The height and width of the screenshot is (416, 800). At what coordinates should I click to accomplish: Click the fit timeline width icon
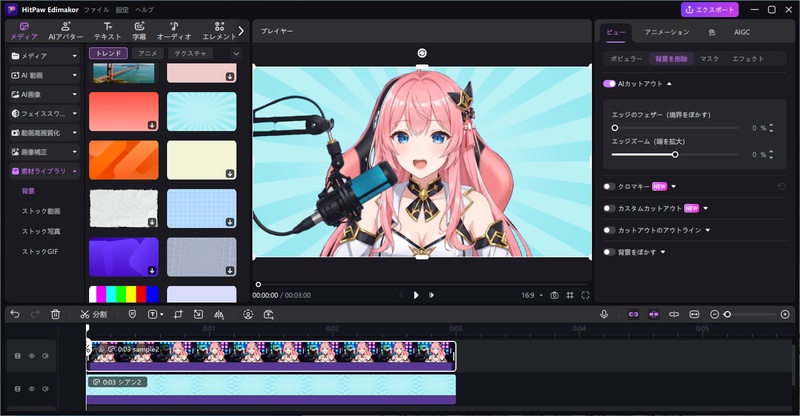point(694,314)
